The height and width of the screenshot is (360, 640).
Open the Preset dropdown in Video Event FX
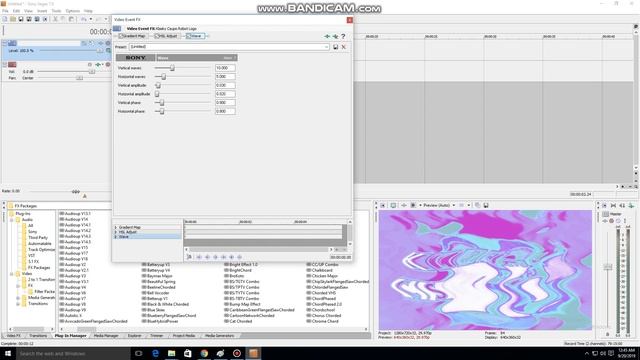click(x=326, y=47)
